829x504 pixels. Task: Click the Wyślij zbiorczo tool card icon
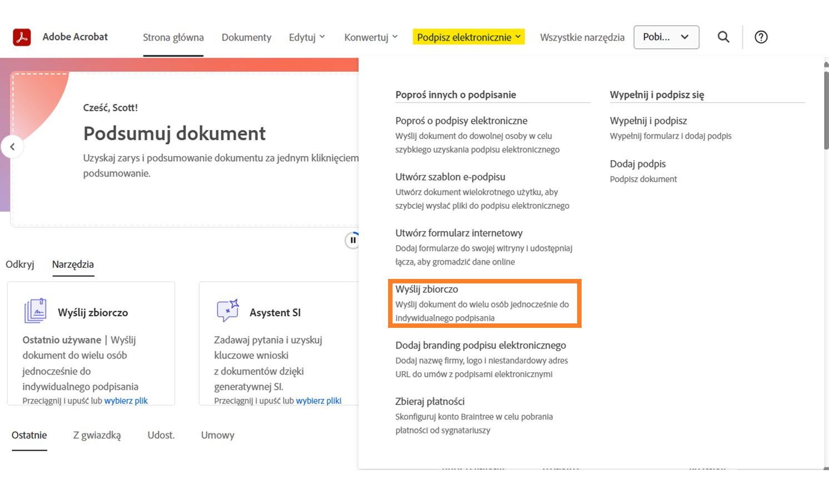pos(36,311)
